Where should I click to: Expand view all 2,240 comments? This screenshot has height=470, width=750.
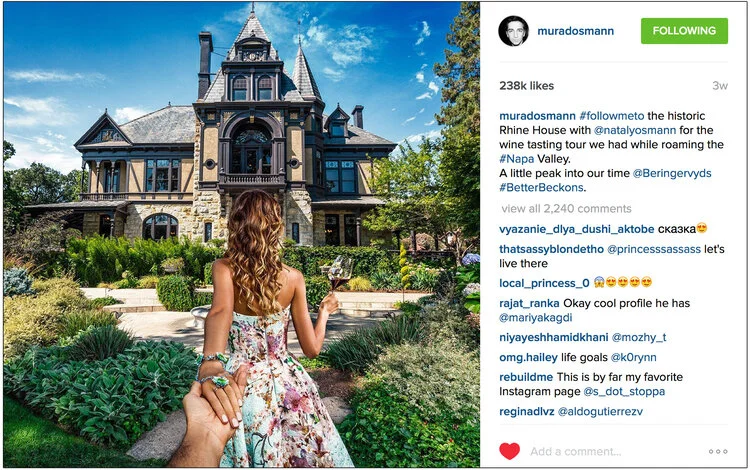(566, 208)
